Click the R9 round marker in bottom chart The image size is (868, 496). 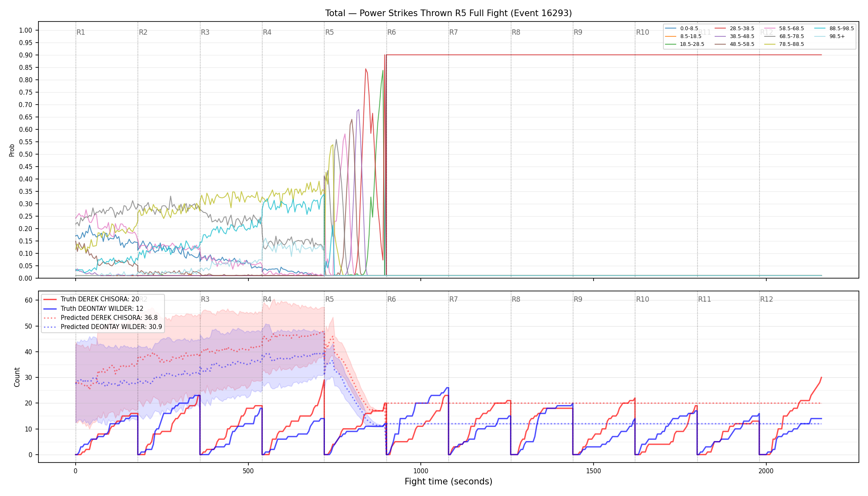[578, 299]
